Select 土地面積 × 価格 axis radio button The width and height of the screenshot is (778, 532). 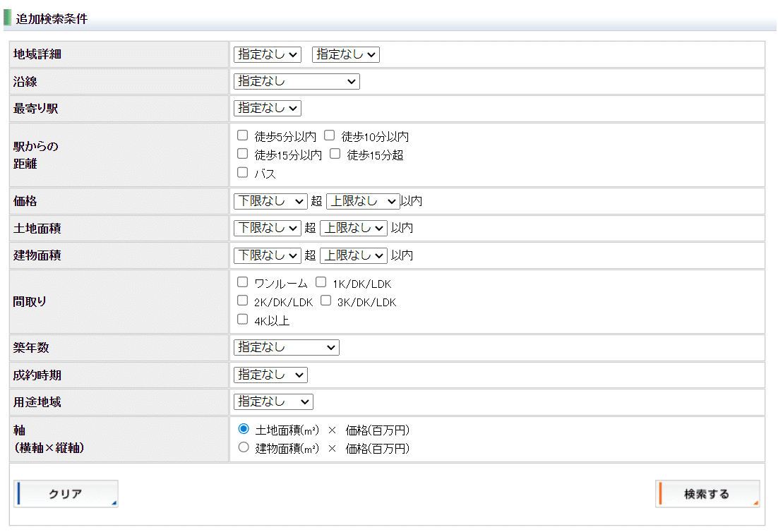click(x=244, y=429)
